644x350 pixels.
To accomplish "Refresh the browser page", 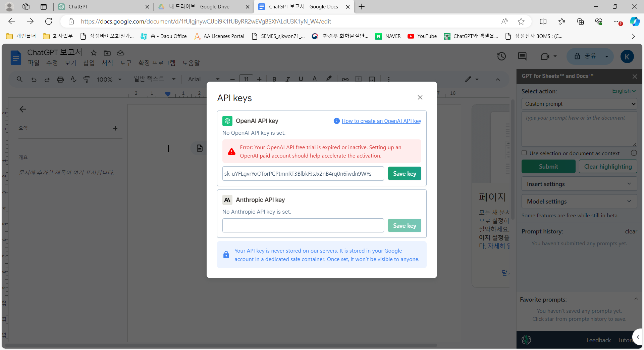I will (x=49, y=21).
